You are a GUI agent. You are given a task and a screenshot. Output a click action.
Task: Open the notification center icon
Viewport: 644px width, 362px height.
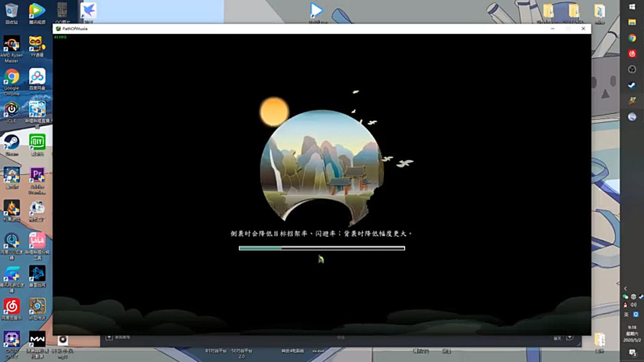point(632,352)
